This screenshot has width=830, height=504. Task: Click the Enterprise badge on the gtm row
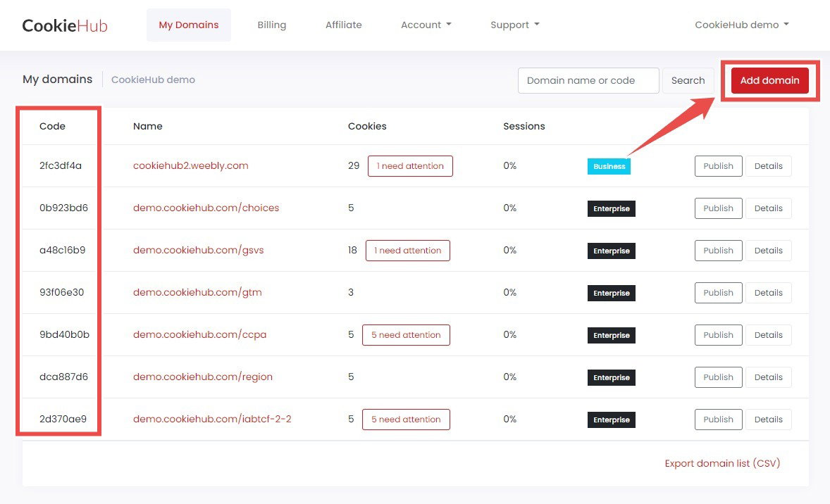(612, 293)
